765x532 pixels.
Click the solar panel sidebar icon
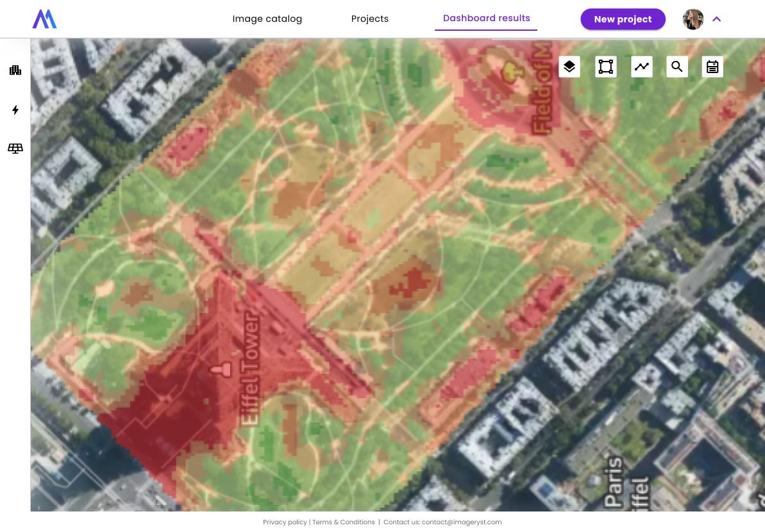[15, 149]
